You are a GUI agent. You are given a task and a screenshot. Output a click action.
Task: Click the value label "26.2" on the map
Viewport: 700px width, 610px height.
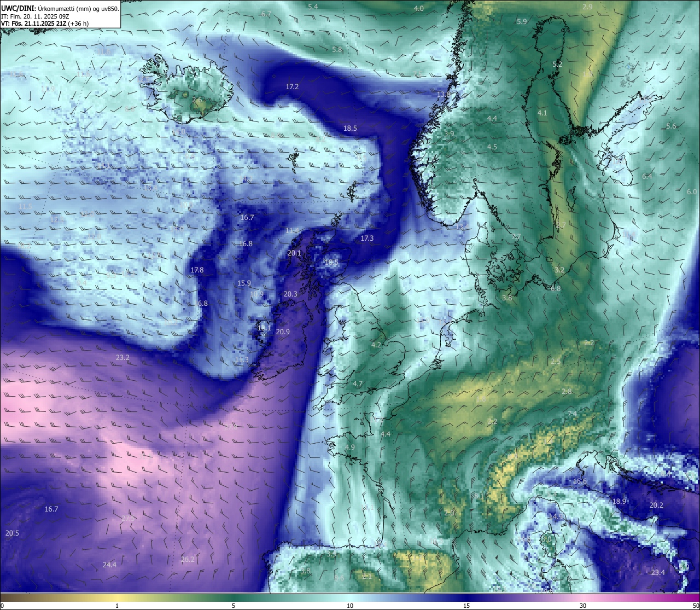pyautogui.click(x=188, y=560)
